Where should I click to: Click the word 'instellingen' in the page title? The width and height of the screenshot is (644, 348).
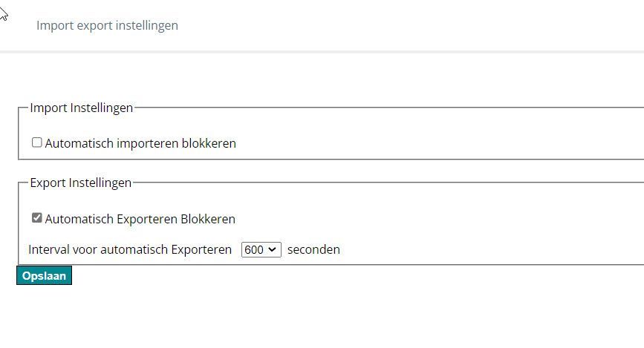coord(146,25)
